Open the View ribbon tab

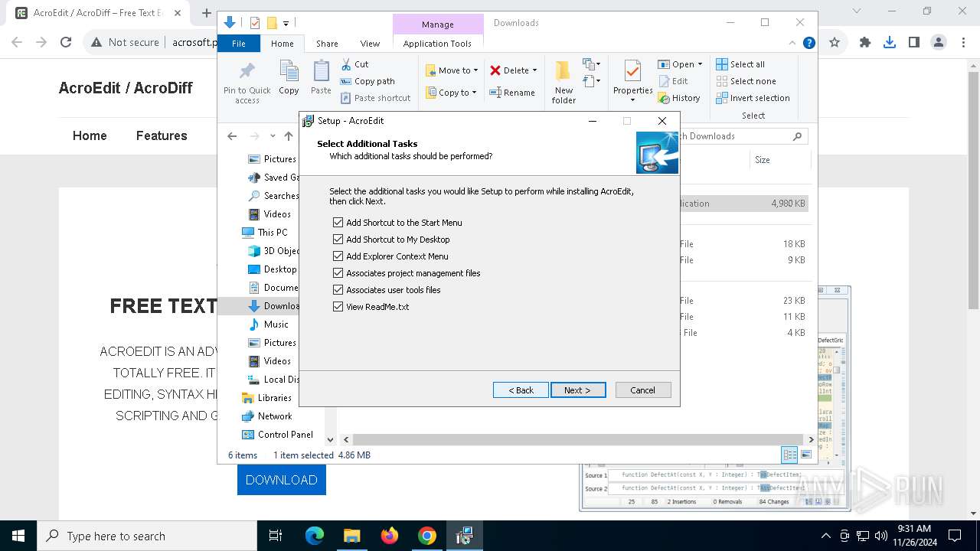tap(370, 44)
